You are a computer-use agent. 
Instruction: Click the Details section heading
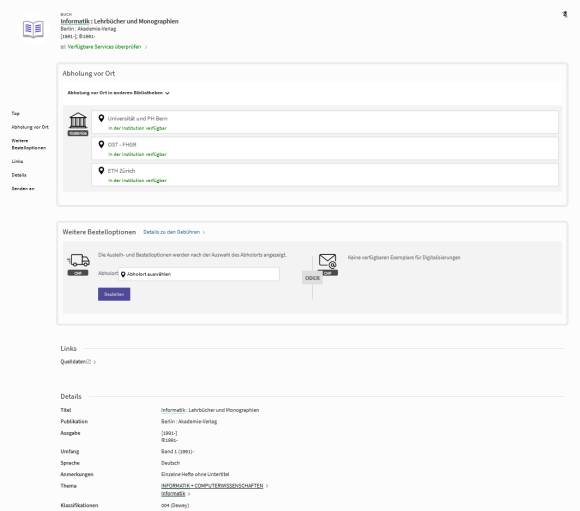[71, 397]
